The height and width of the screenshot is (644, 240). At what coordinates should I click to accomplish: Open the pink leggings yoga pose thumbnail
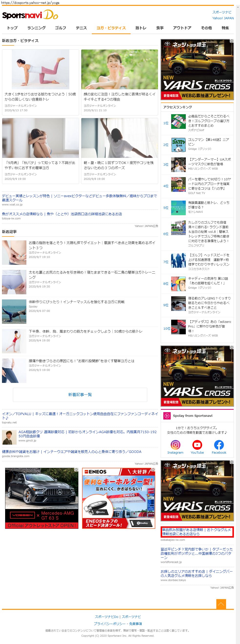41,69
